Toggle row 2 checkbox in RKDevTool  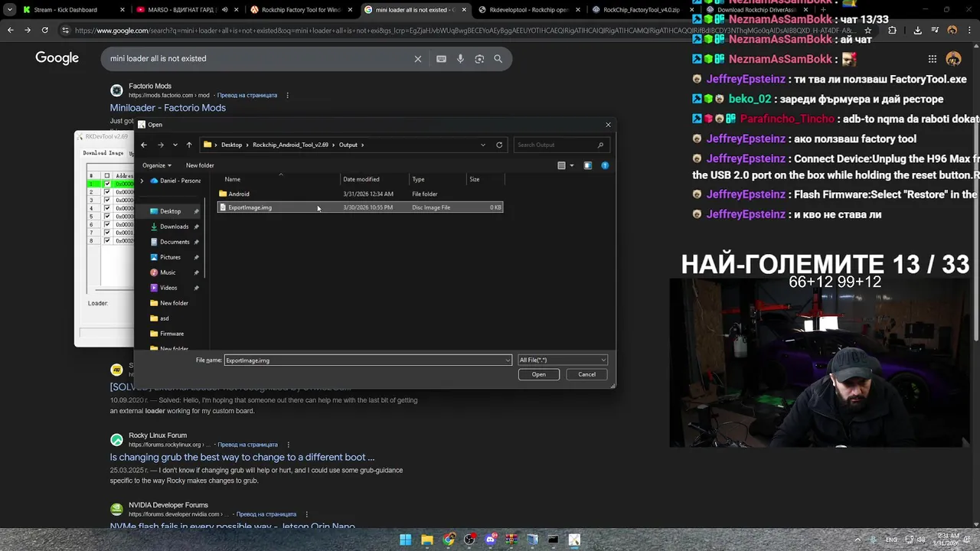tap(107, 192)
